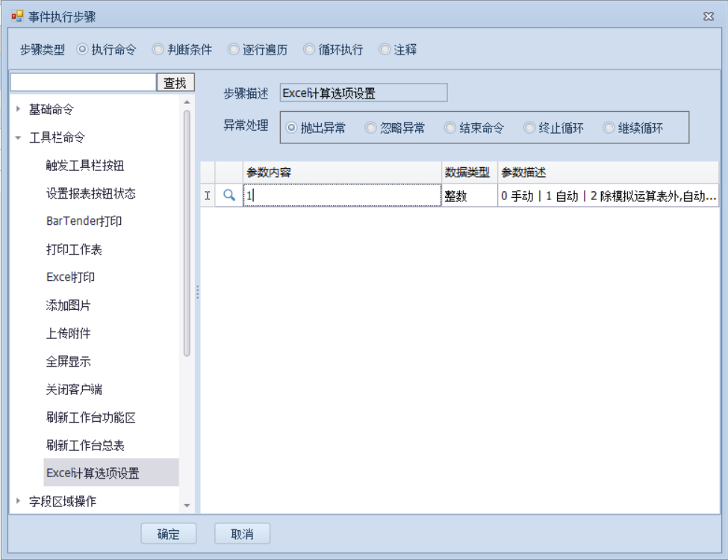
Task: Click the 取消 button
Action: click(242, 534)
